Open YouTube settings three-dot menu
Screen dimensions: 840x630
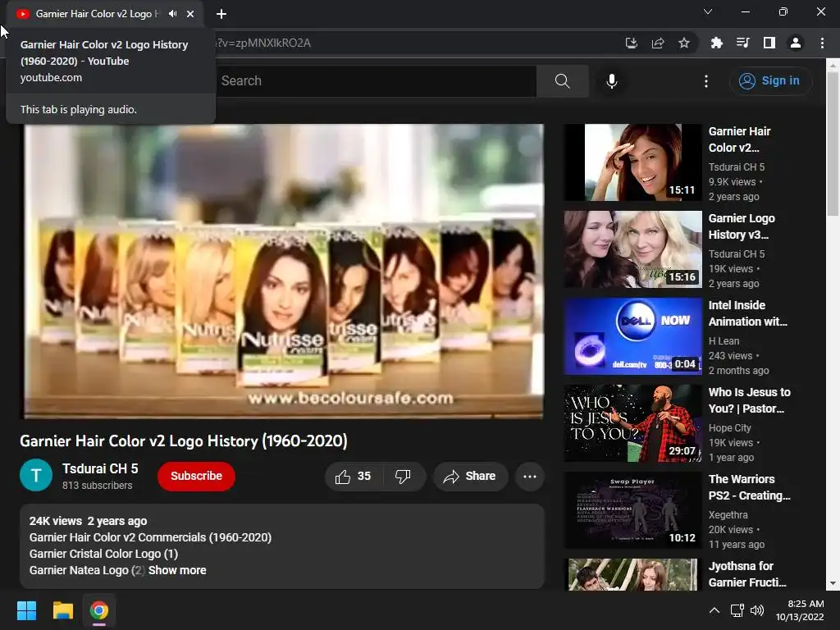(706, 81)
